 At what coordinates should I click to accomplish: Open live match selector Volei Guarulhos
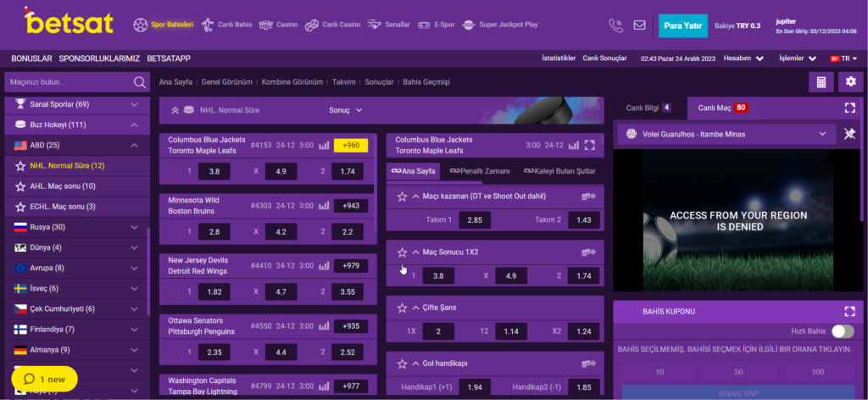(x=726, y=134)
